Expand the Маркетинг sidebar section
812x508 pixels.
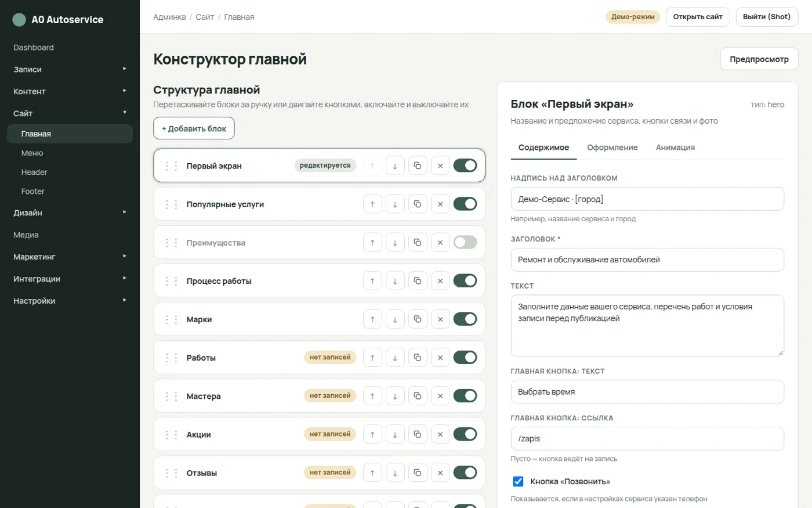click(70, 257)
